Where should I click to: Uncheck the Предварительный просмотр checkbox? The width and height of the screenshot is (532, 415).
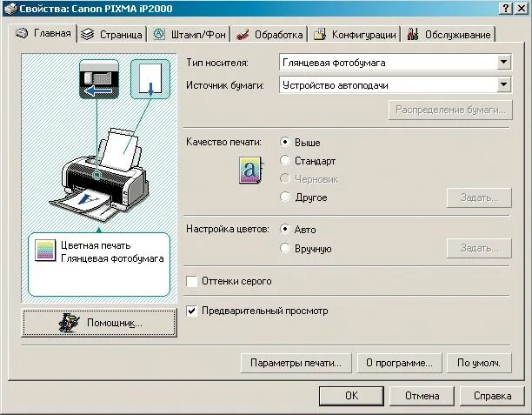pyautogui.click(x=192, y=311)
